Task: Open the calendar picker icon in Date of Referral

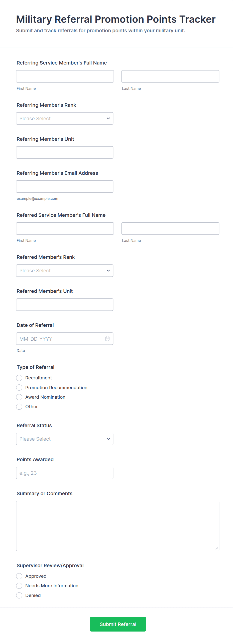Action: coord(107,339)
